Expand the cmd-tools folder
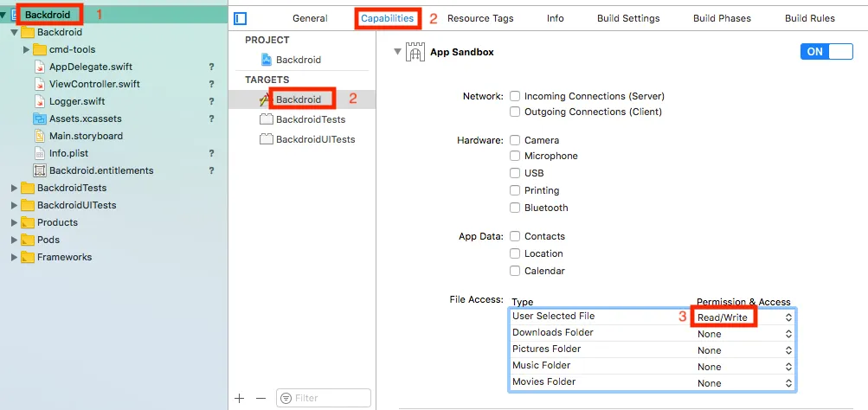The height and width of the screenshot is (410, 868). (x=26, y=50)
